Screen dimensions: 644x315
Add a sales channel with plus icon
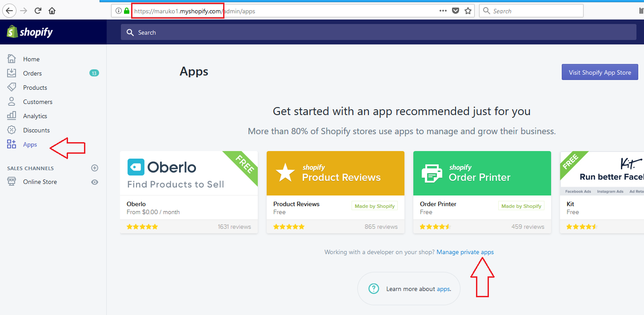click(94, 168)
